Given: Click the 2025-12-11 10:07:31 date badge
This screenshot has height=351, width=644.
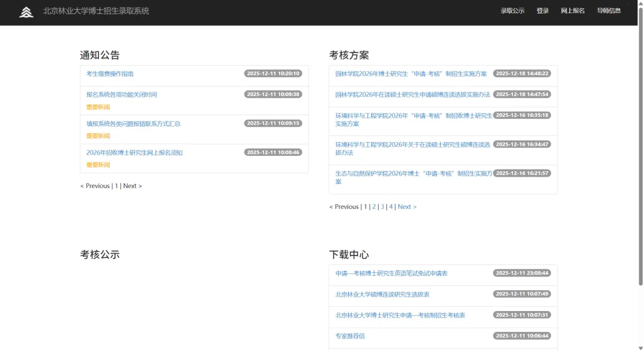Looking at the screenshot, I should (x=522, y=315).
